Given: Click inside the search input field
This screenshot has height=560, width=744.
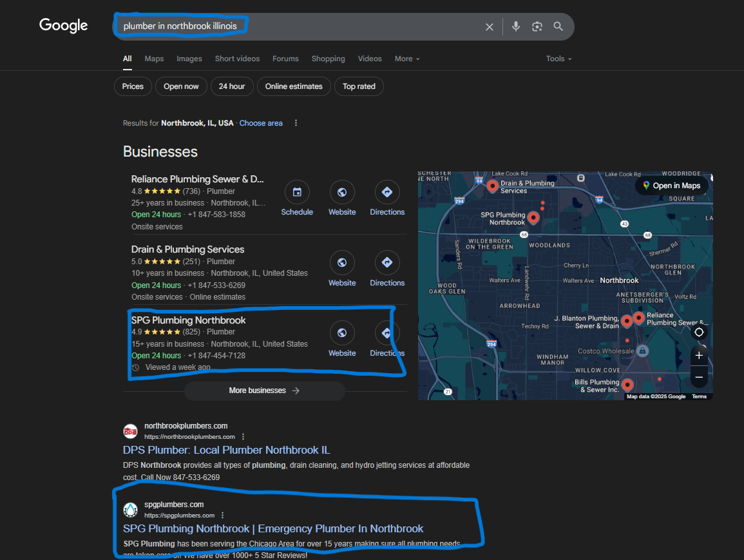Looking at the screenshot, I should pyautogui.click(x=299, y=26).
